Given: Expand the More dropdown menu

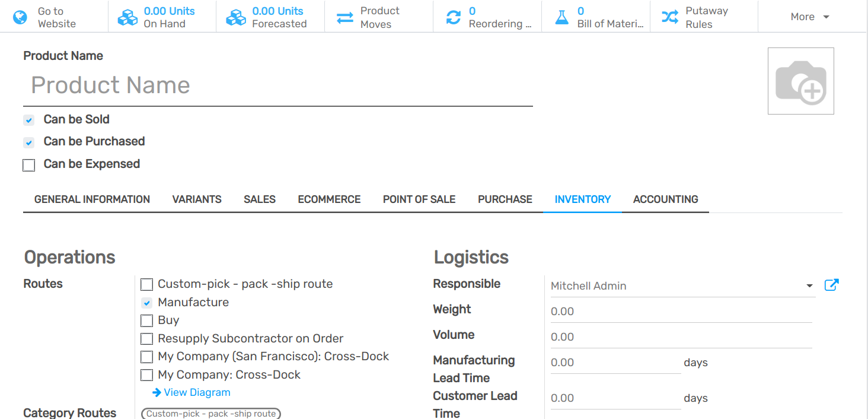Looking at the screenshot, I should (x=809, y=17).
